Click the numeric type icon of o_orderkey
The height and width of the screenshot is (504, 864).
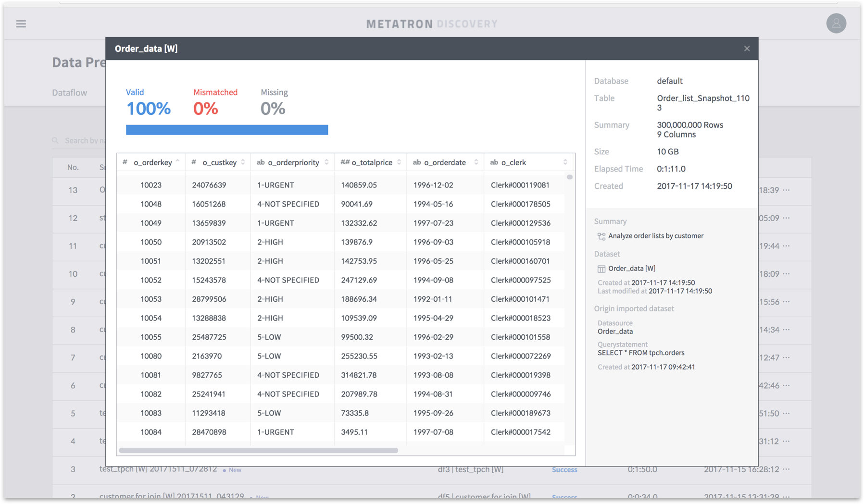tap(125, 162)
